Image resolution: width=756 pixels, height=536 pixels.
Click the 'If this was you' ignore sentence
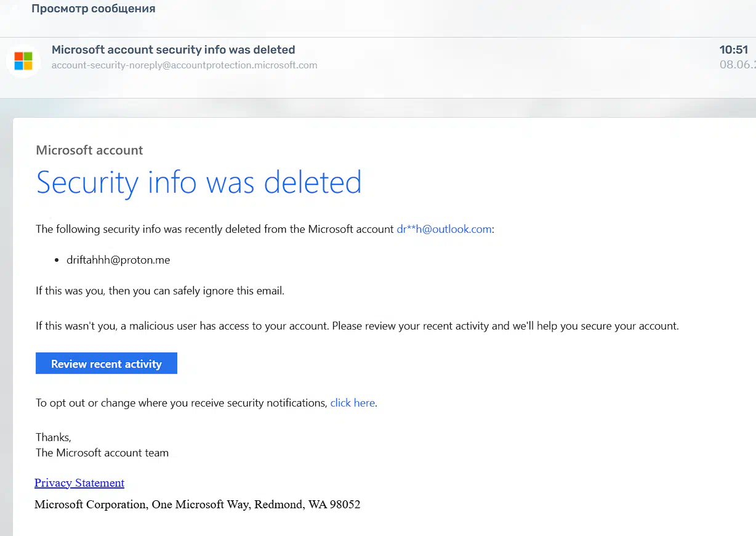click(x=160, y=291)
